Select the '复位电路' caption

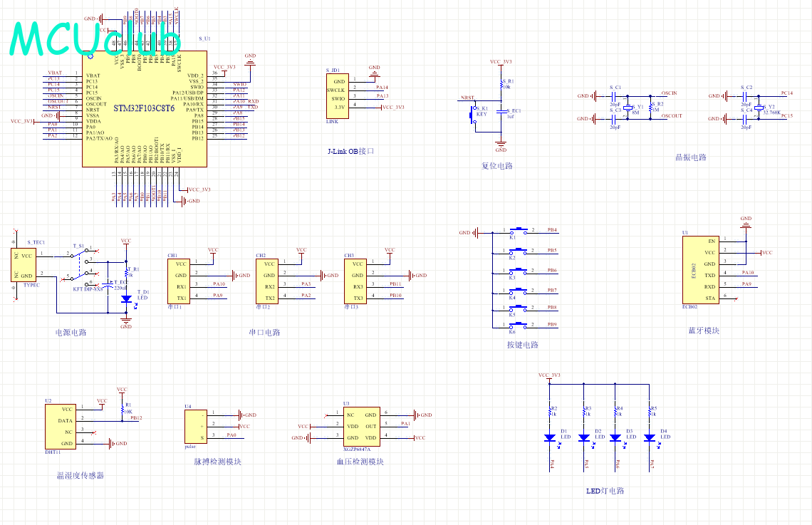click(497, 166)
